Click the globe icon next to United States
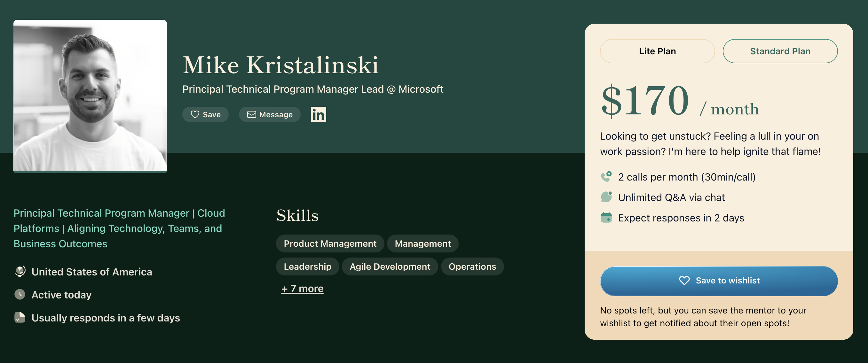868x363 pixels. click(x=20, y=271)
